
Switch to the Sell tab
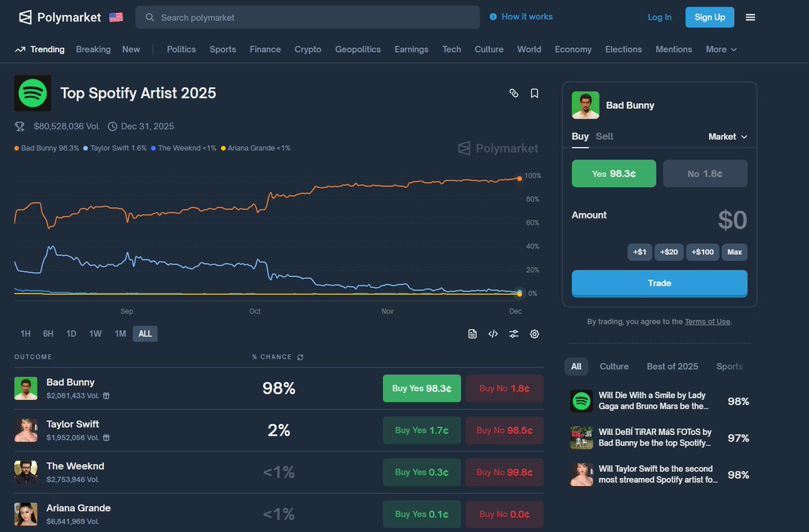pos(605,136)
